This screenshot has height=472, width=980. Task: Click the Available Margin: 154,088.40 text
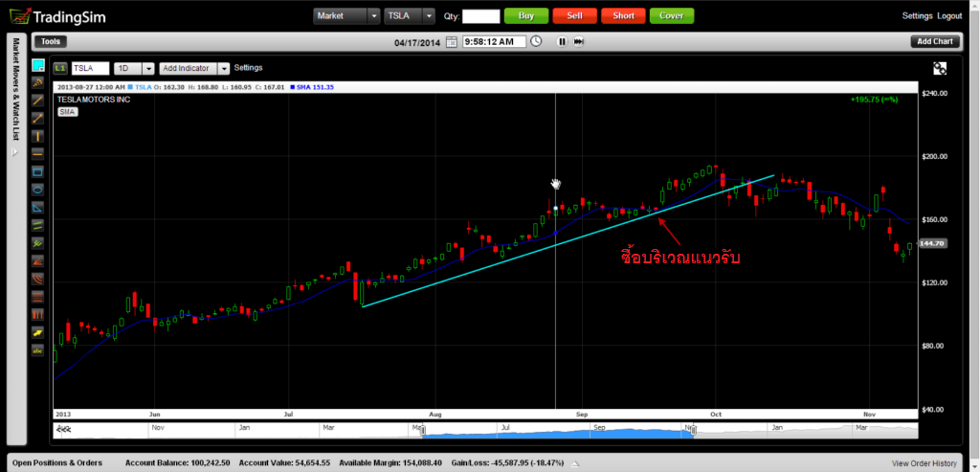pyautogui.click(x=390, y=463)
